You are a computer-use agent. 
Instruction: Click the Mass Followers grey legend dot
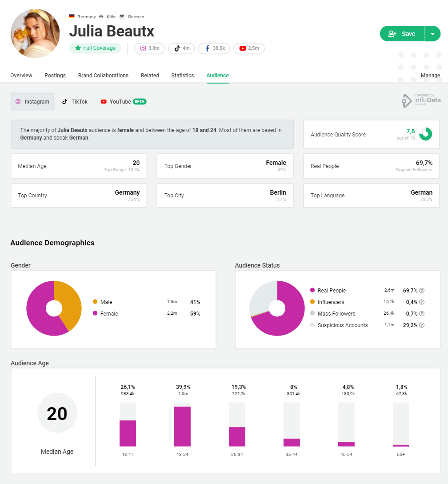tap(312, 313)
